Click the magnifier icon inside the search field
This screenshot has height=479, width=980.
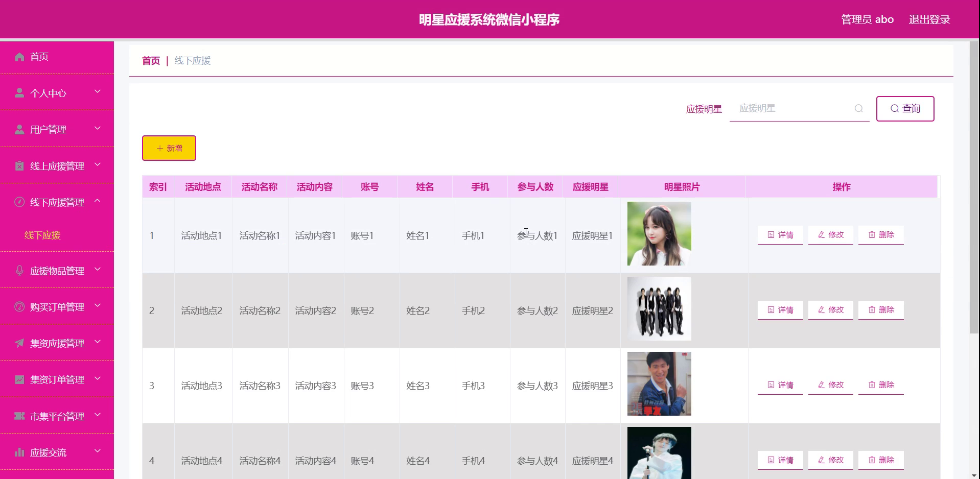tap(859, 108)
